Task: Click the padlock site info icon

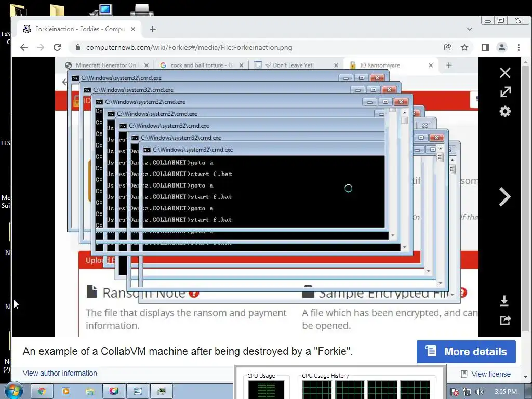Action: tap(78, 47)
